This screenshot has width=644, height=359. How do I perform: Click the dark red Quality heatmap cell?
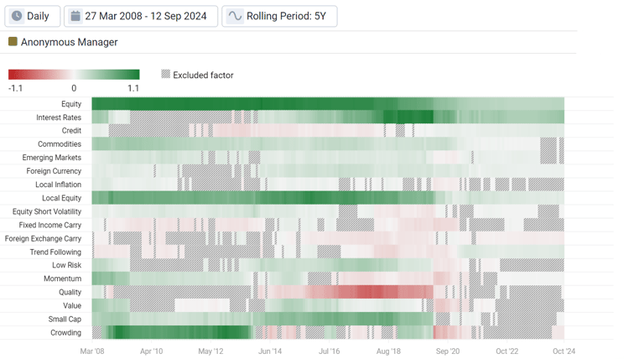[370, 292]
